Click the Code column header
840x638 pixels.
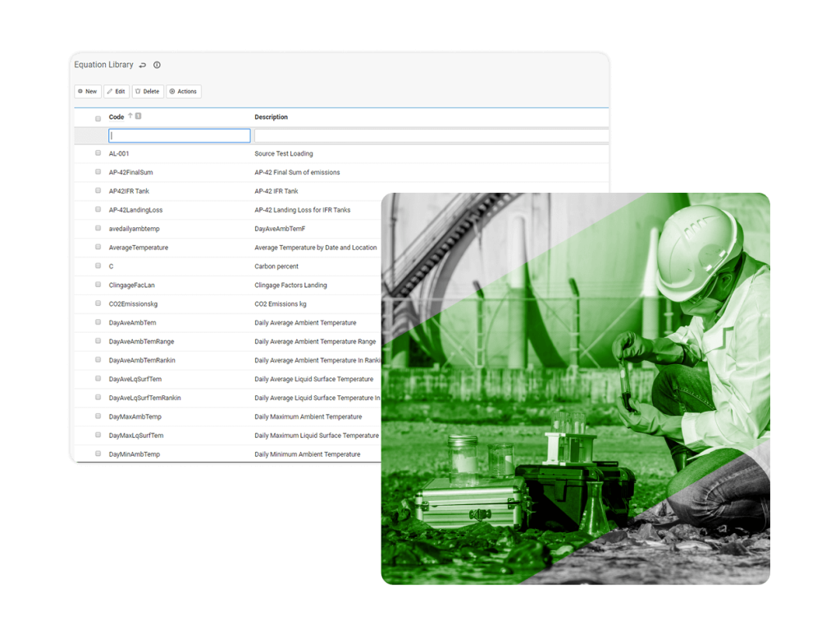pos(116,116)
